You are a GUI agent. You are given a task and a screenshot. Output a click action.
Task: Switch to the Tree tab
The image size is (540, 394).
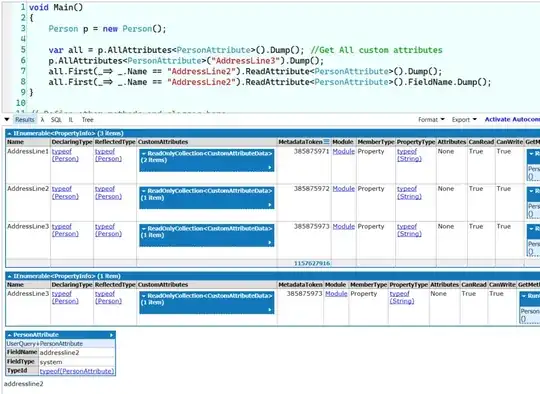87,120
